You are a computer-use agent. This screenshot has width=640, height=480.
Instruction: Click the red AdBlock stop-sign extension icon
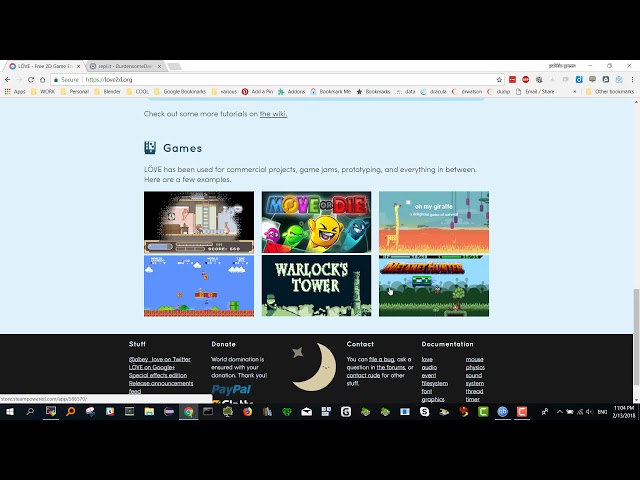(x=526, y=80)
